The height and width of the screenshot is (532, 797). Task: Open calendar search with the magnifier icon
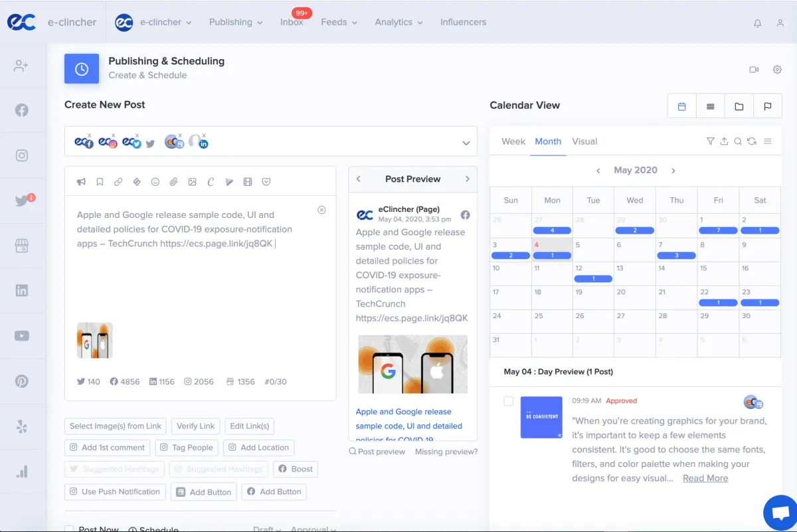(738, 141)
